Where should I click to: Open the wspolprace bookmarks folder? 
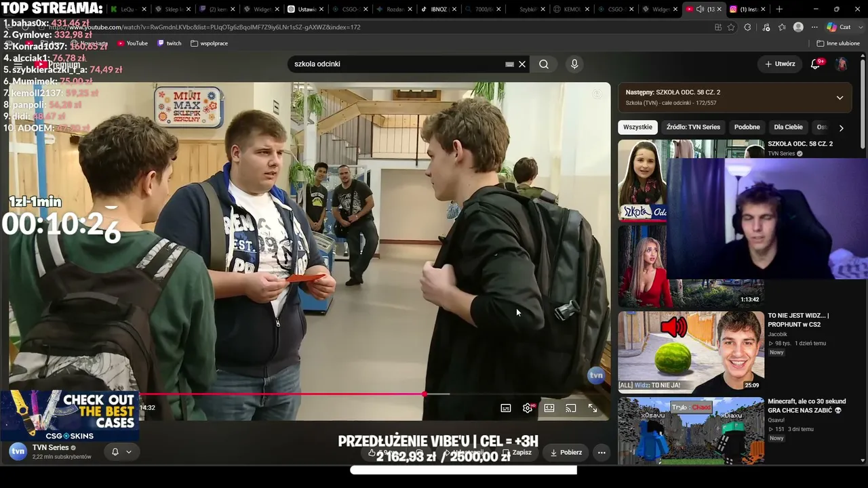click(x=210, y=43)
